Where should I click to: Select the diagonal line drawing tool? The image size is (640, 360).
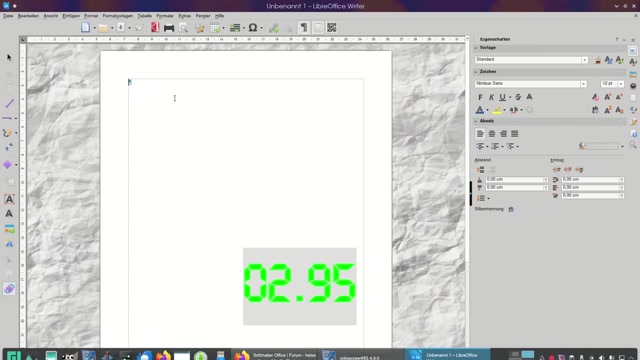[x=9, y=104]
